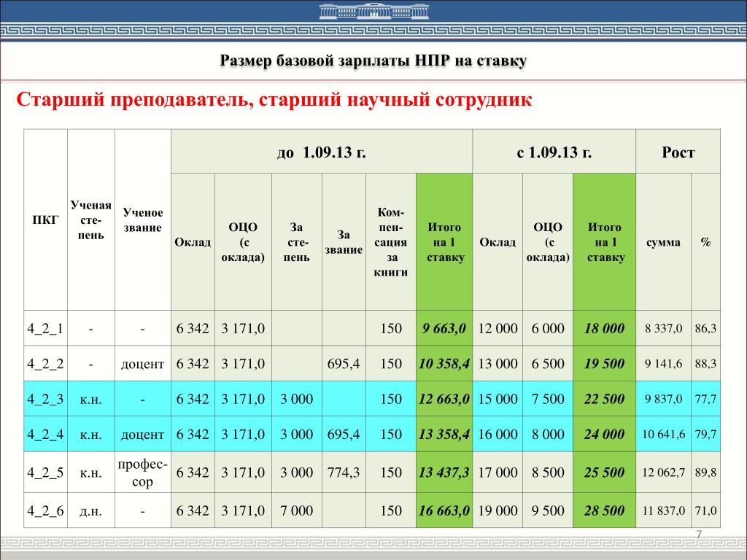Screen dimensions: 747x560
Task: Select the row code '4_2_5'
Action: click(45, 472)
